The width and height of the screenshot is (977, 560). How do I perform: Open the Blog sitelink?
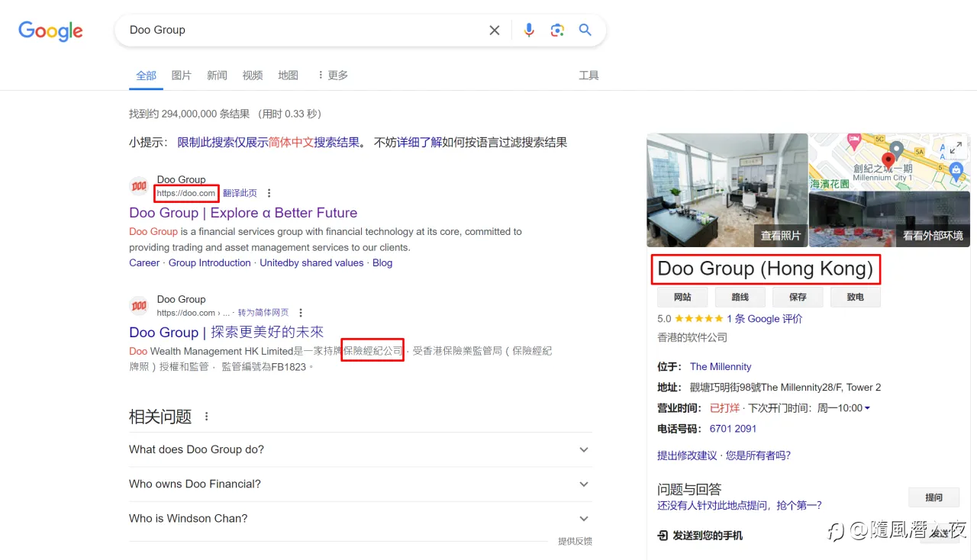click(382, 262)
